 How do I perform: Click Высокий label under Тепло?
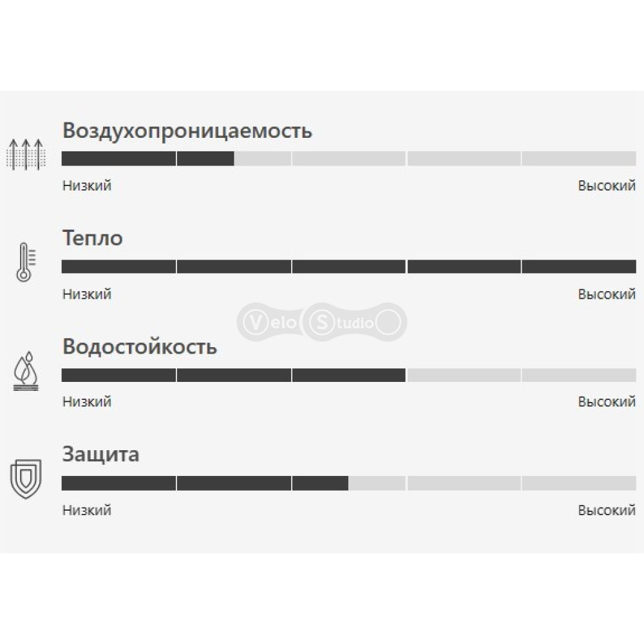607,294
